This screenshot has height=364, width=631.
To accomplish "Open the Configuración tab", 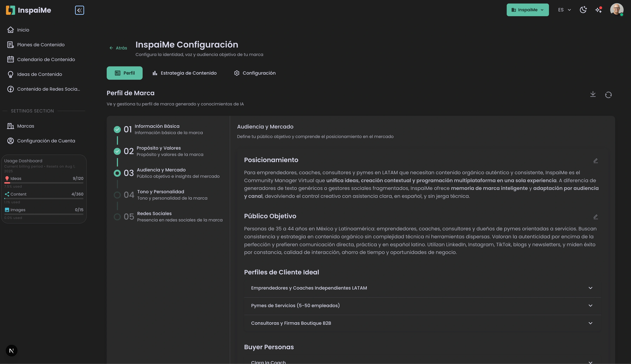I will 255,73.
